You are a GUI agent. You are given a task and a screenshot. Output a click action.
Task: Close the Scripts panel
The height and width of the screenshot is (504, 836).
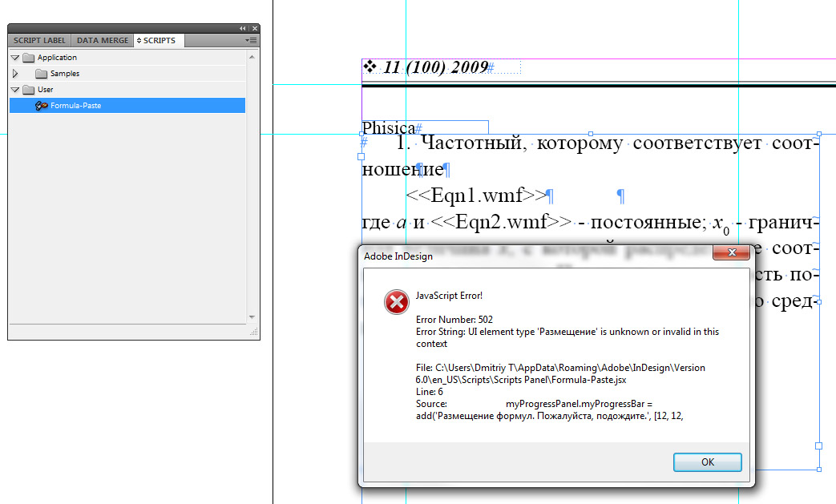(x=255, y=28)
